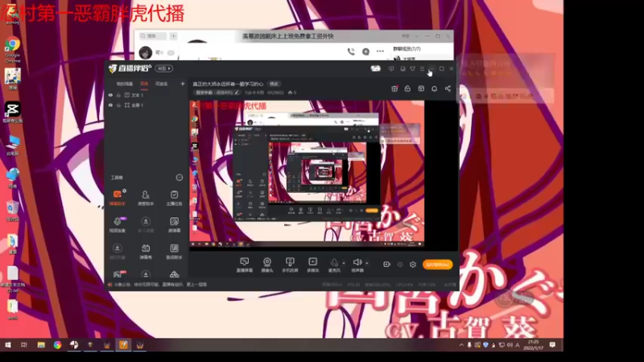The image size is (644, 362).
Task: Click the plus button in the chat window
Action: [173, 36]
